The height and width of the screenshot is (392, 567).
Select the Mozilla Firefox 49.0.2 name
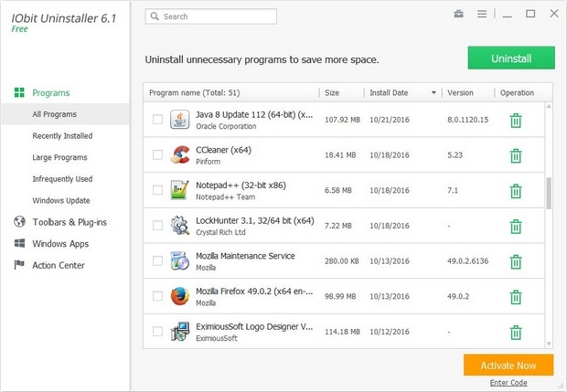254,291
